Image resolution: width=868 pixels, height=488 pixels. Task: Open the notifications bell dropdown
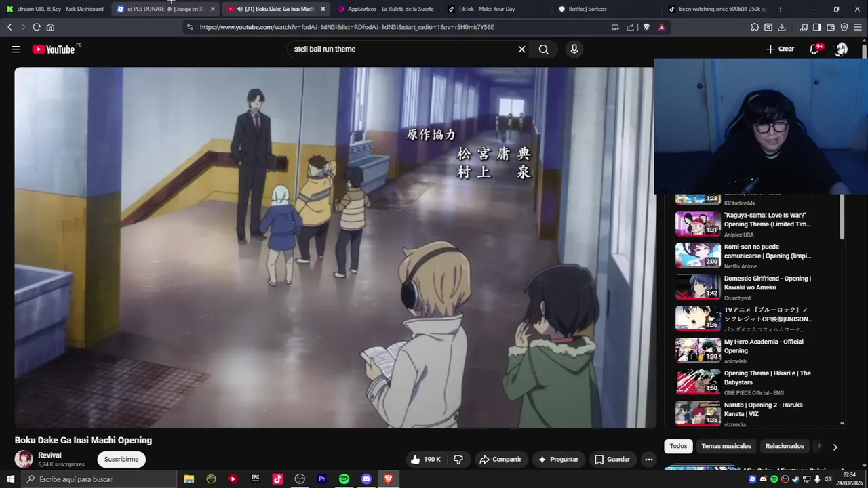tap(816, 49)
